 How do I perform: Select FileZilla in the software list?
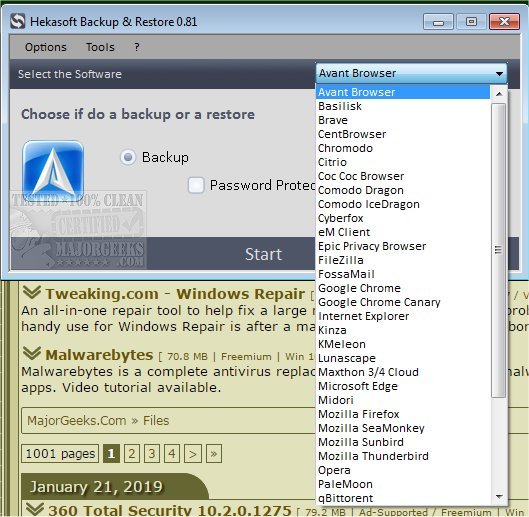coord(403,260)
